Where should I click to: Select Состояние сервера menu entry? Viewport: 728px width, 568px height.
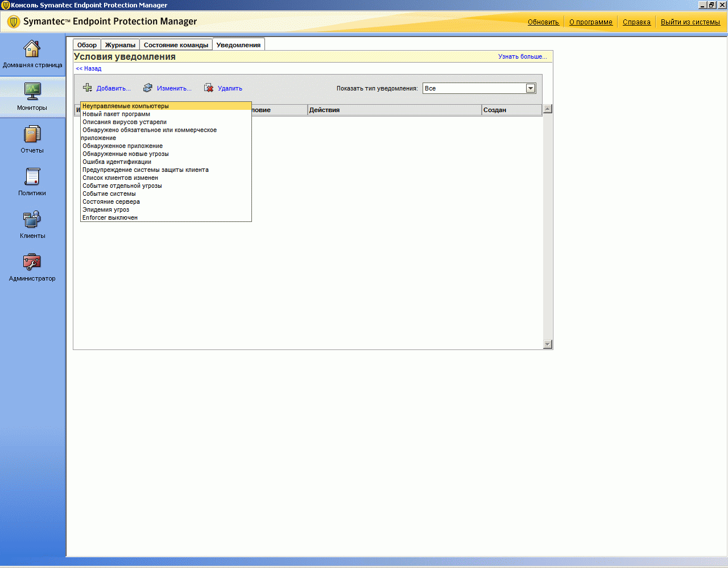click(166, 201)
